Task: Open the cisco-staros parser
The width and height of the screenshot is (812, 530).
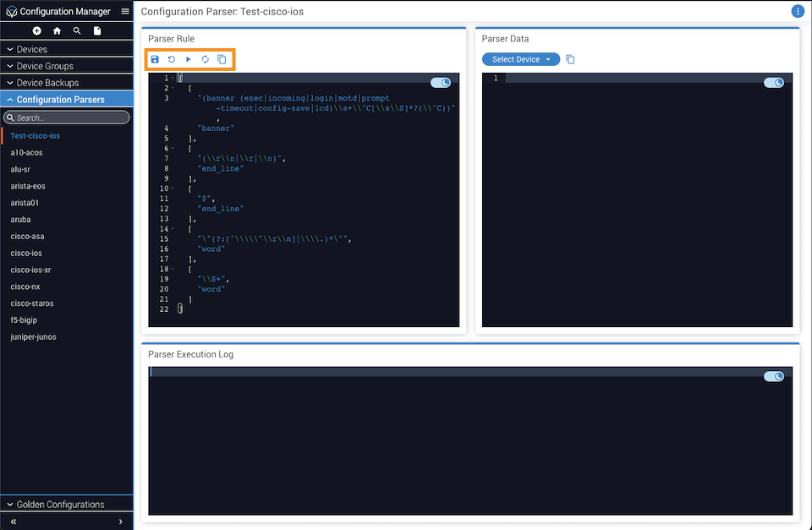Action: 32,303
